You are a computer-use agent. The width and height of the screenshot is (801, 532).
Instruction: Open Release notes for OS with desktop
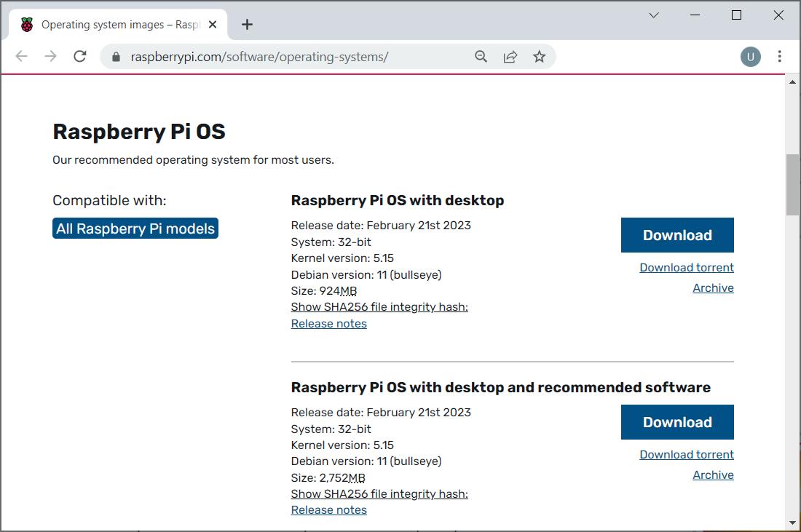(x=328, y=323)
